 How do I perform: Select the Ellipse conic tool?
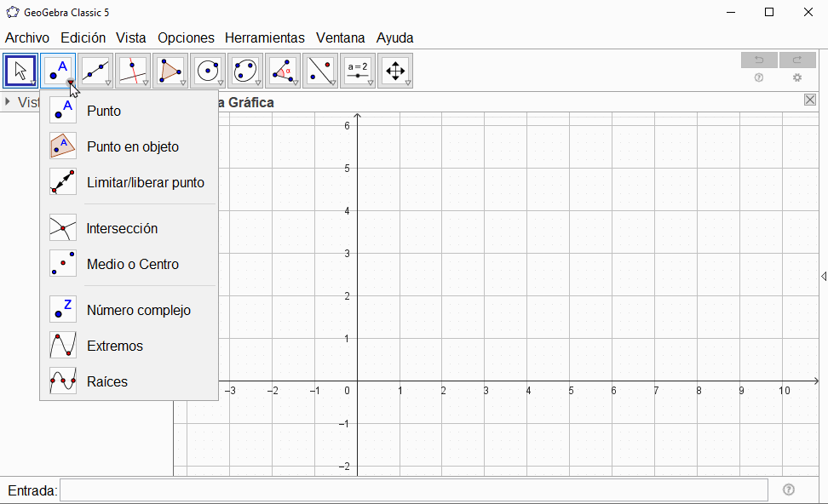pyautogui.click(x=245, y=71)
